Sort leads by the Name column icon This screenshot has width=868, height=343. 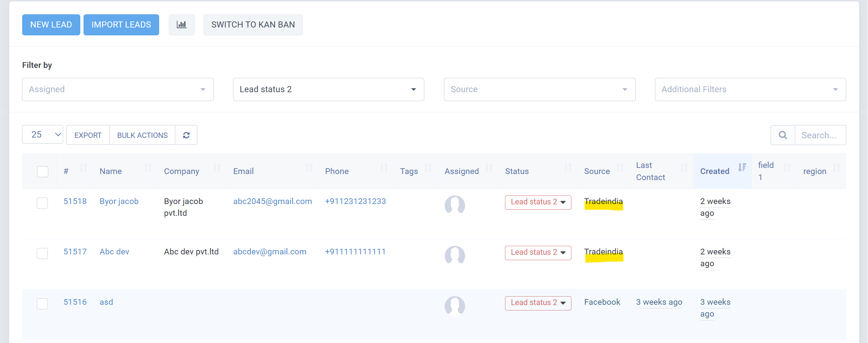coord(148,168)
